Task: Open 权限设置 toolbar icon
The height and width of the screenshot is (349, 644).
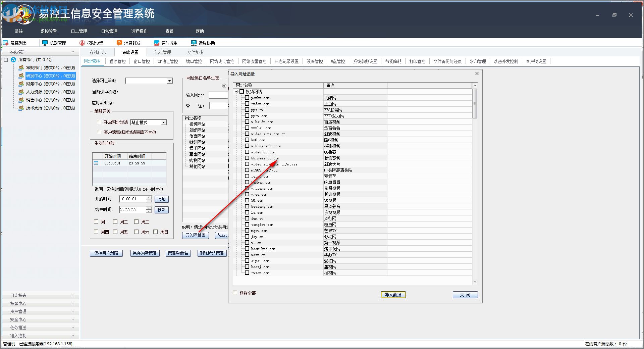Action: [x=82, y=43]
